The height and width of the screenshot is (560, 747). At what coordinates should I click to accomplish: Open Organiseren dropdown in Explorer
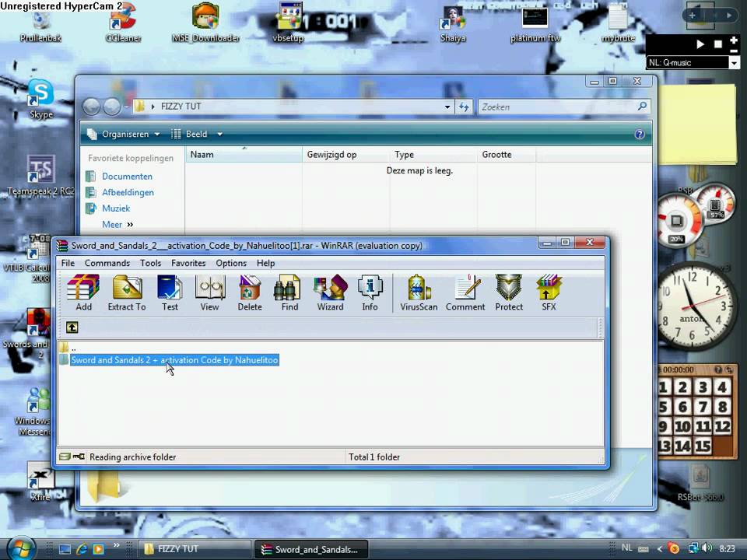pyautogui.click(x=124, y=135)
